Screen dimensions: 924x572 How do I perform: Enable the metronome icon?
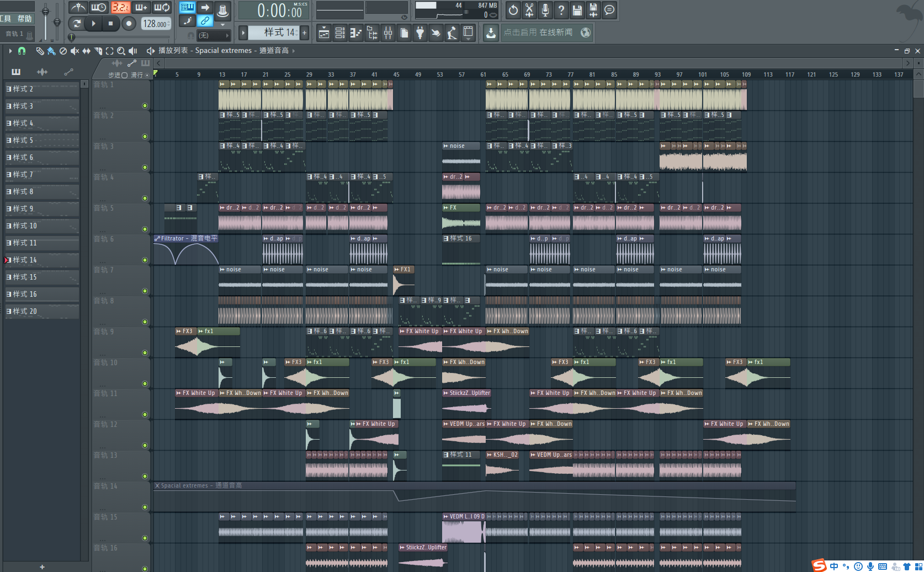78,8
